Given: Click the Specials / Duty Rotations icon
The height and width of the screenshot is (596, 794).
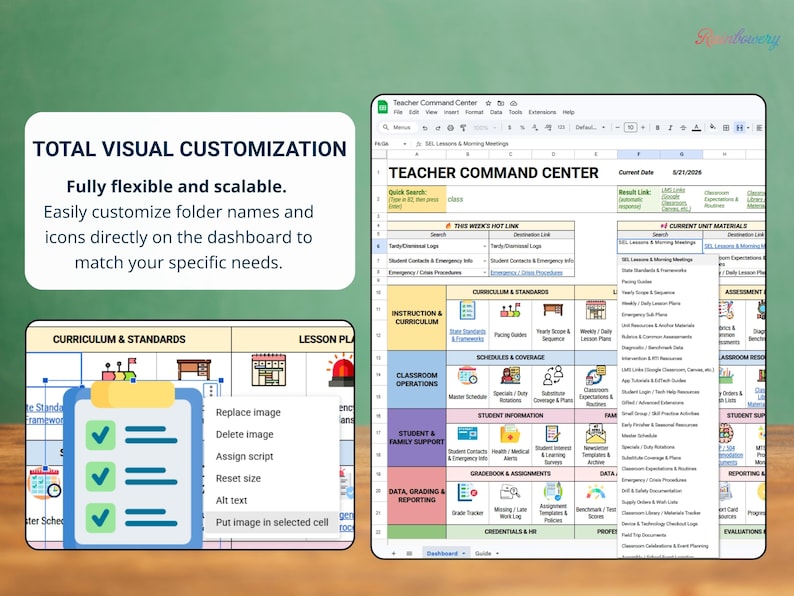Looking at the screenshot, I should 510,376.
